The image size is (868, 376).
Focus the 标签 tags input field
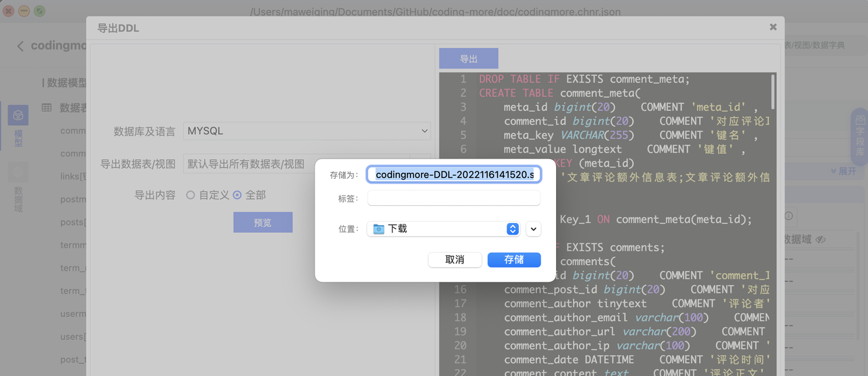454,199
